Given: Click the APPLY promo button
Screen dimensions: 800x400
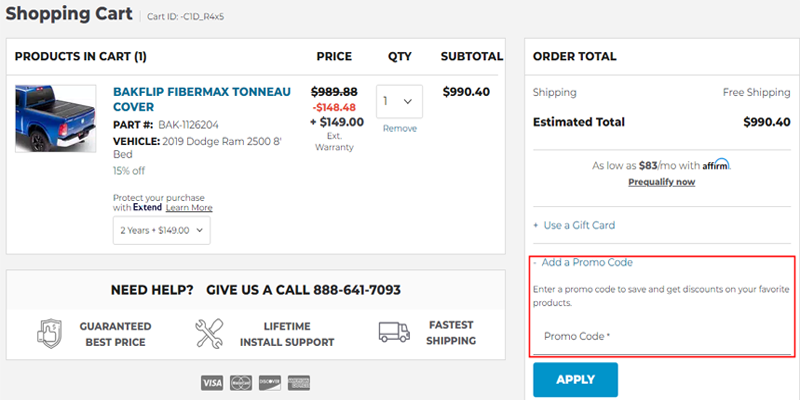Looking at the screenshot, I should pyautogui.click(x=576, y=380).
